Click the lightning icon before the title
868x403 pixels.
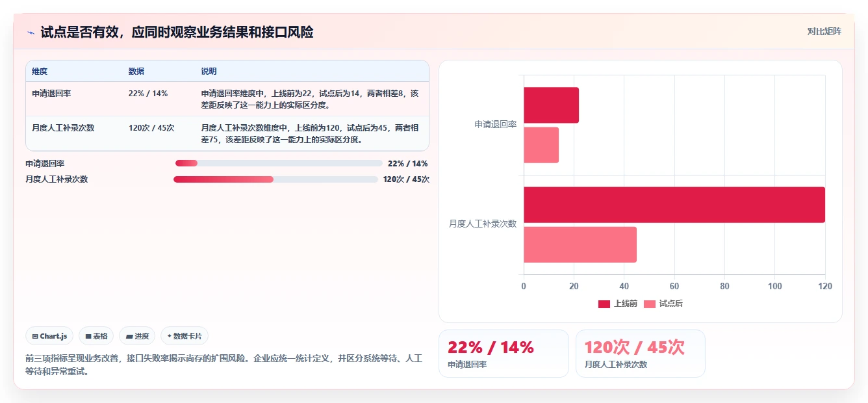(x=31, y=32)
